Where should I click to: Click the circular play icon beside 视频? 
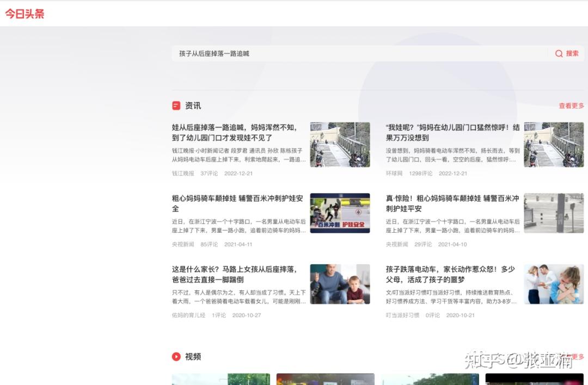click(x=176, y=357)
